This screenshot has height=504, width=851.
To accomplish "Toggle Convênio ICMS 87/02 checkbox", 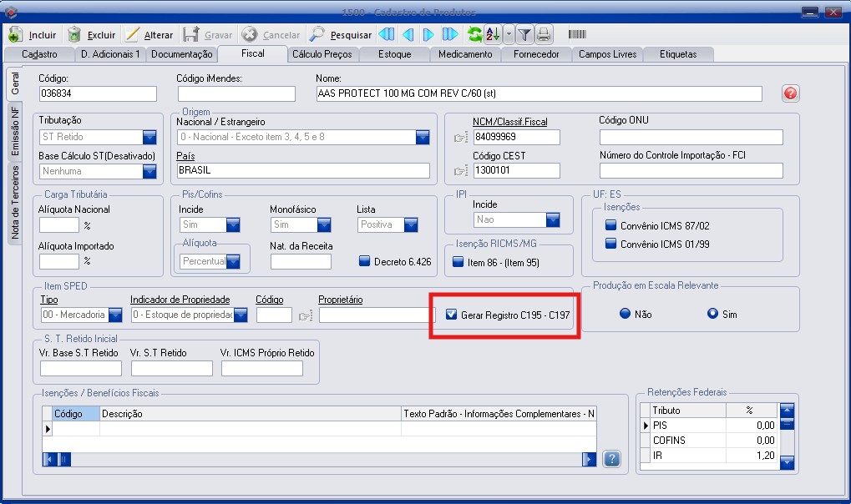I will [610, 225].
